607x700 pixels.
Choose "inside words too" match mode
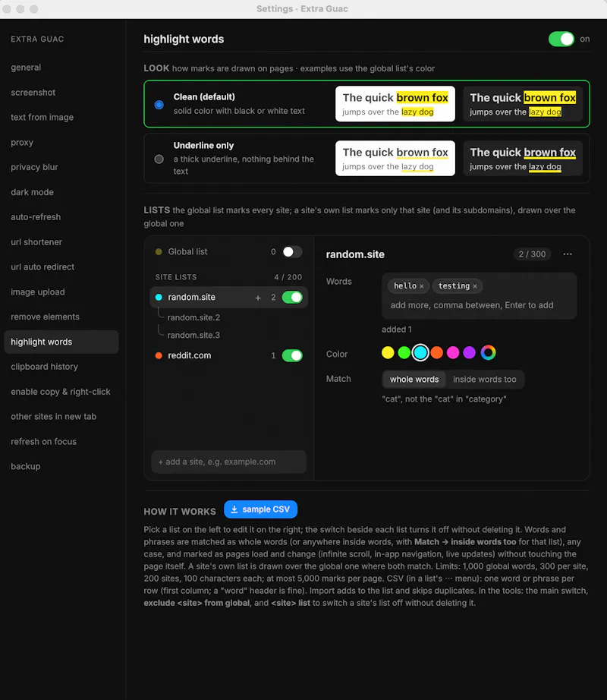coord(484,380)
